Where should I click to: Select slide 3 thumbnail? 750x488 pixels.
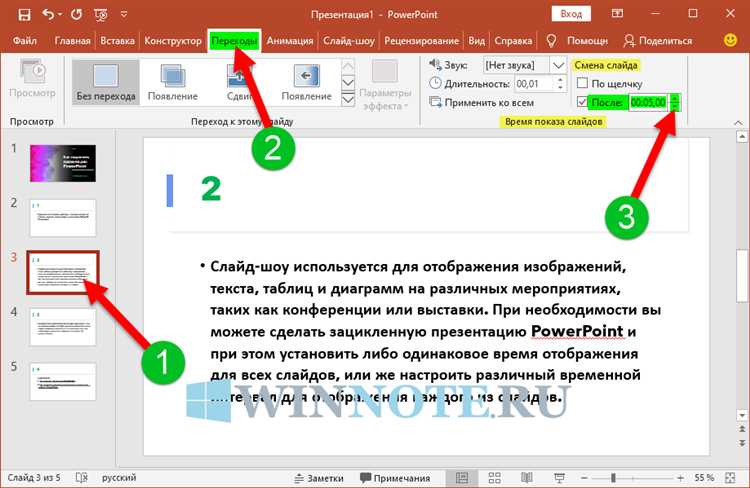click(x=63, y=272)
